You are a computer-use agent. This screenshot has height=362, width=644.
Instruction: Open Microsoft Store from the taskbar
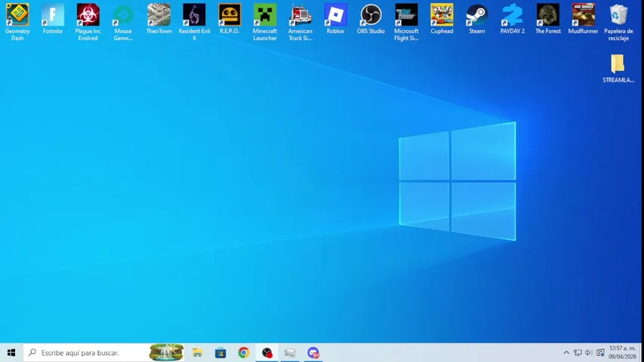coord(220,352)
